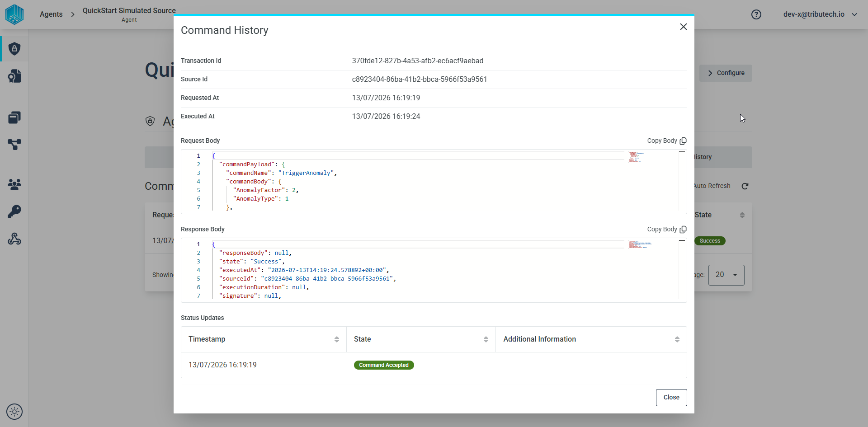Click the Request Body minimap
Viewport: 868px width, 427px height.
click(636, 157)
